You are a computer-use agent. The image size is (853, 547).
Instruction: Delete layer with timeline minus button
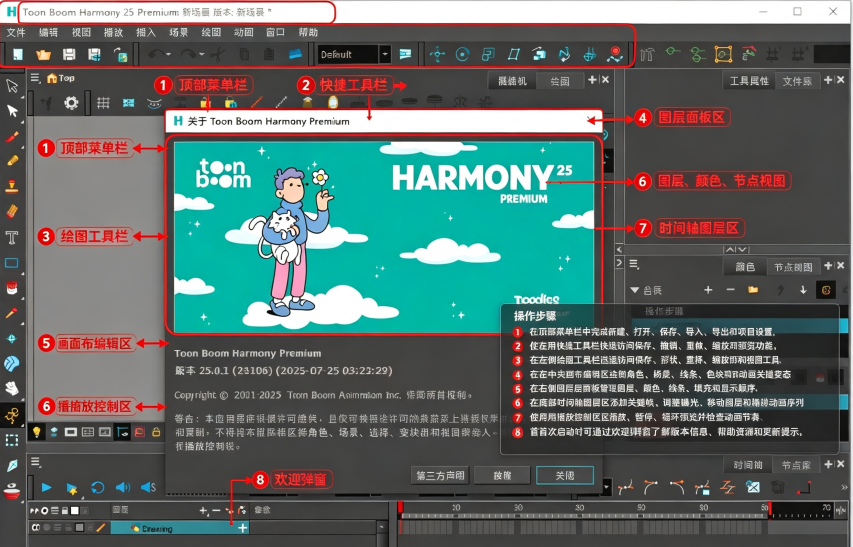click(x=216, y=511)
